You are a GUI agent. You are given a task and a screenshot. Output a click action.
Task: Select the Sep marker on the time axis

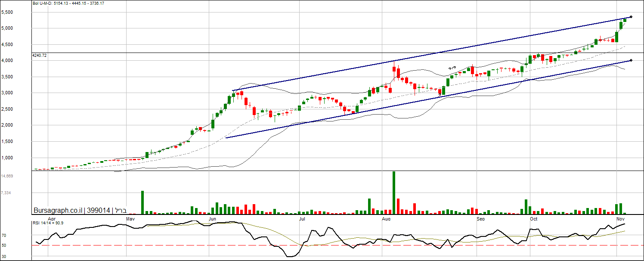481,219
